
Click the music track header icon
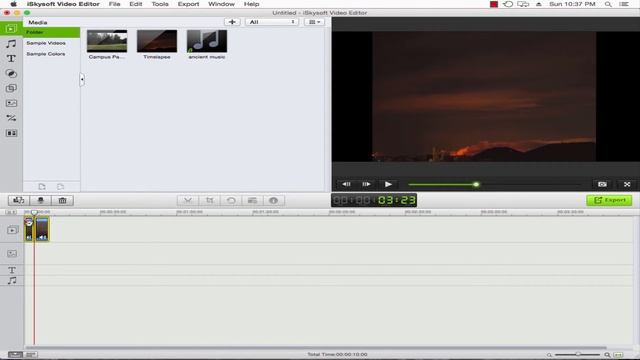click(12, 280)
